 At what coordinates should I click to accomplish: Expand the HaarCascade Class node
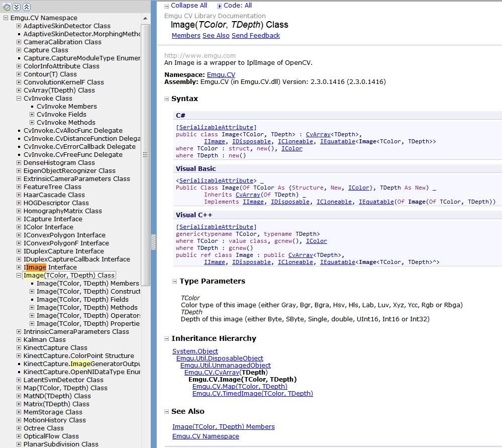click(19, 195)
